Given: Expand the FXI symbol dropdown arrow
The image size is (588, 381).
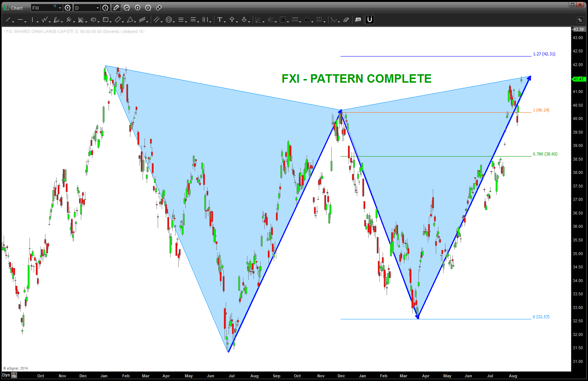Looking at the screenshot, I should (x=60, y=8).
